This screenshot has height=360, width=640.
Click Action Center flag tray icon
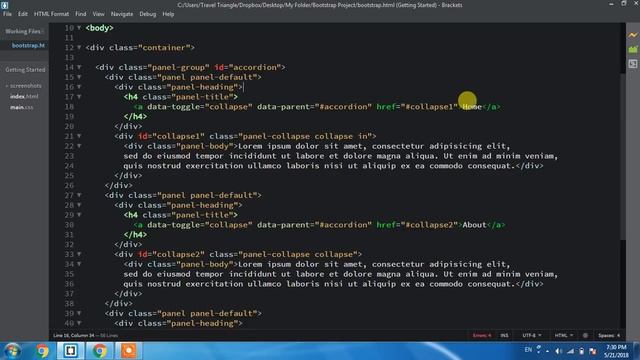pyautogui.click(x=593, y=351)
